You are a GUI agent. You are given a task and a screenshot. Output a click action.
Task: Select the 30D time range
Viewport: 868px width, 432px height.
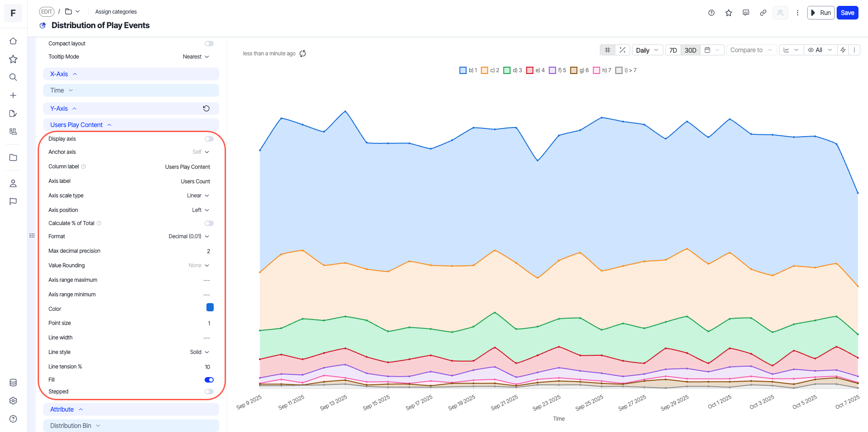[x=690, y=50]
